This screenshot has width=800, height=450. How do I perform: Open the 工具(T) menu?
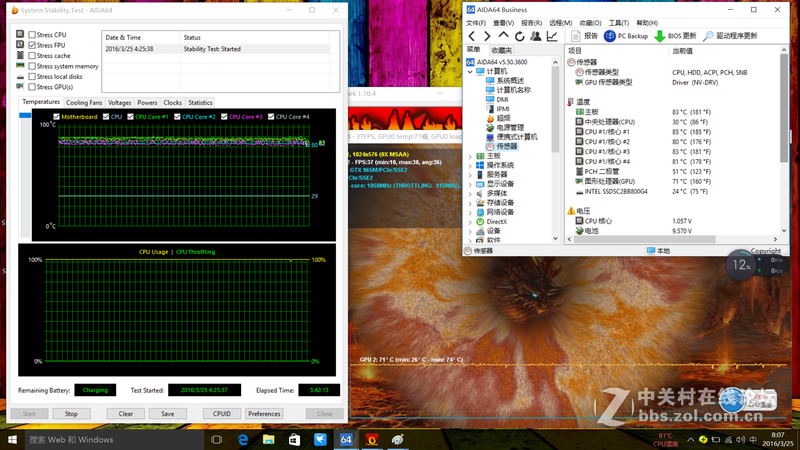[619, 23]
